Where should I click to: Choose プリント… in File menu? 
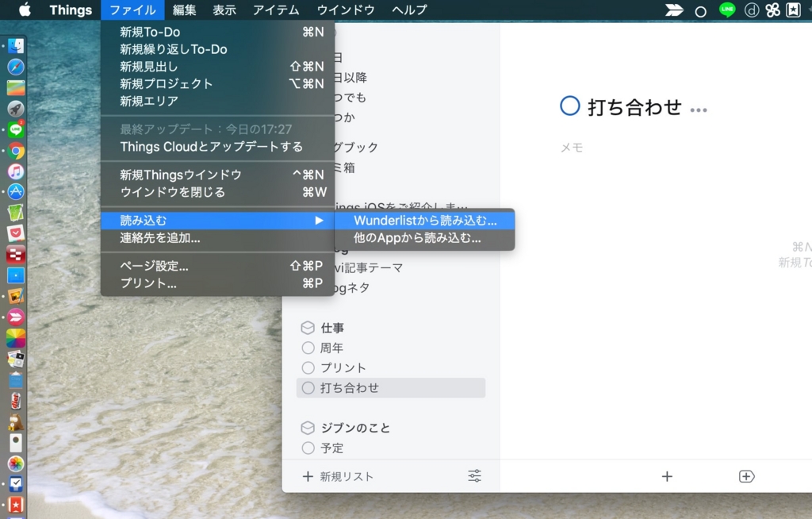coord(217,283)
